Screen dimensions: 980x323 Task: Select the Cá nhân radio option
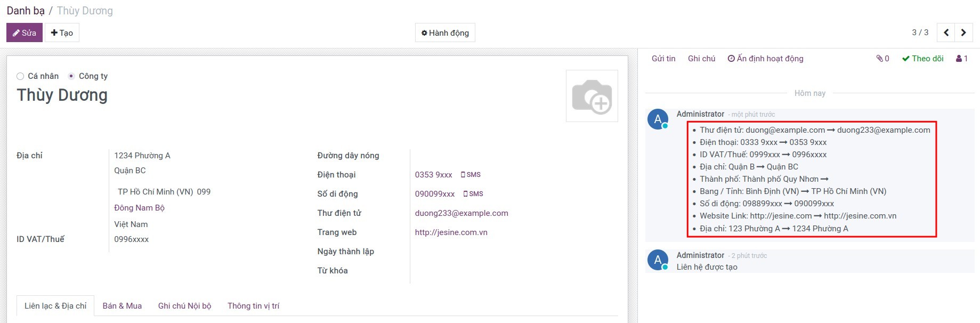pyautogui.click(x=20, y=76)
